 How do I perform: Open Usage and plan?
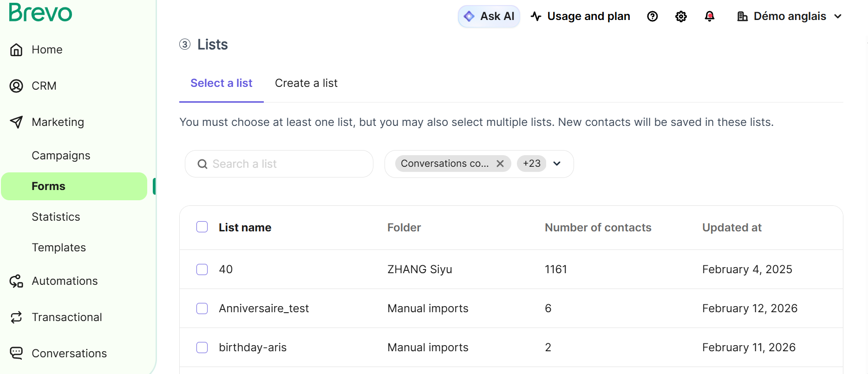[581, 17]
